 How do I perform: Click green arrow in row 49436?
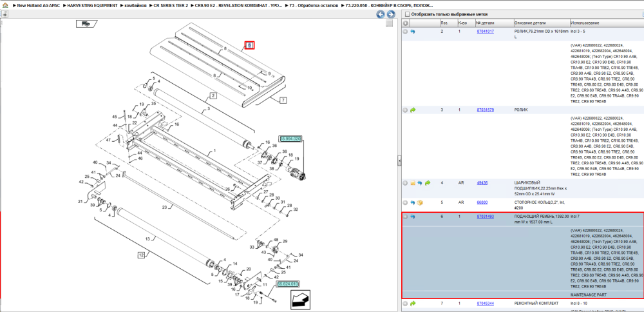click(427, 183)
